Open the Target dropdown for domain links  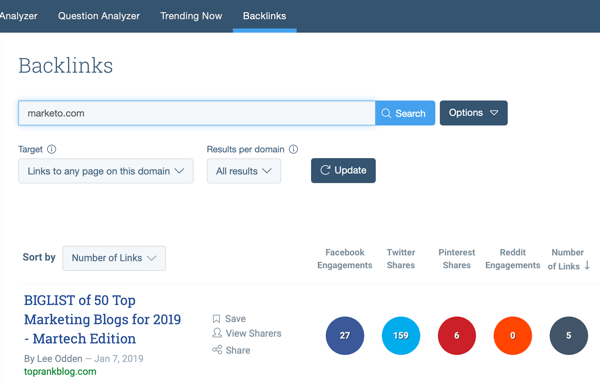[x=106, y=171]
